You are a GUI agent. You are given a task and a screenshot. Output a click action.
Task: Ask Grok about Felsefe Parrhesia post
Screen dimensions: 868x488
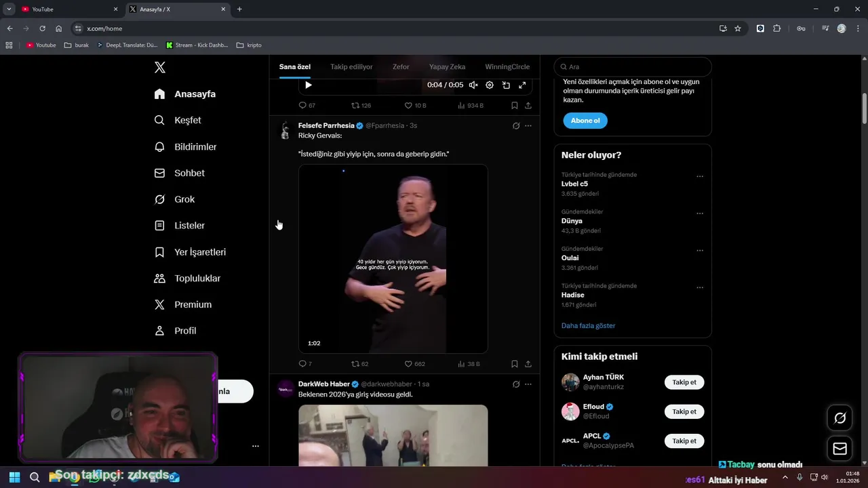click(516, 125)
